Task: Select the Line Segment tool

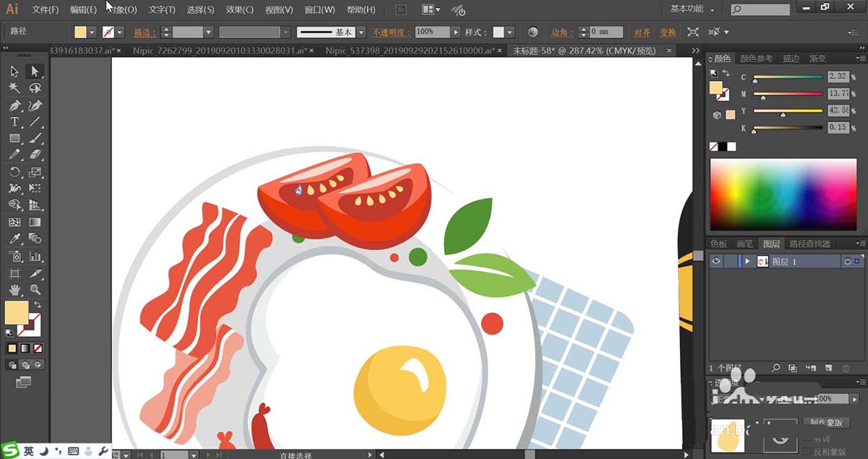Action: (35, 122)
